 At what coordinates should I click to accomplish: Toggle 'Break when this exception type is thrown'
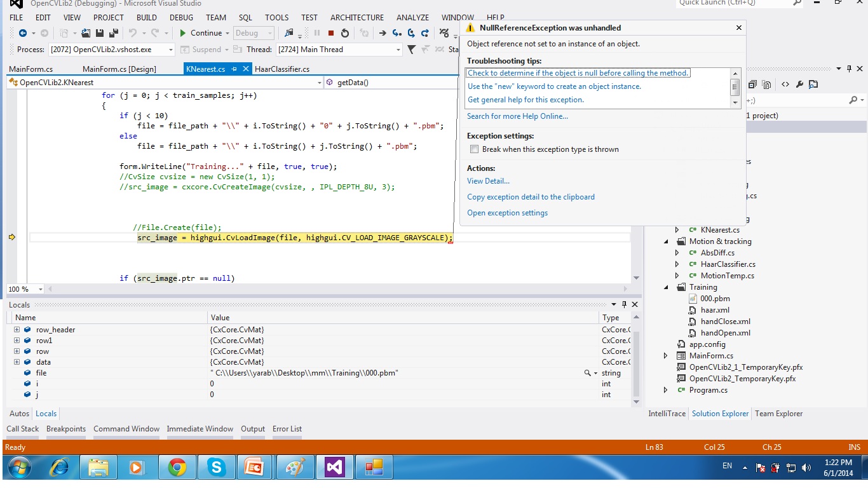[x=474, y=149]
